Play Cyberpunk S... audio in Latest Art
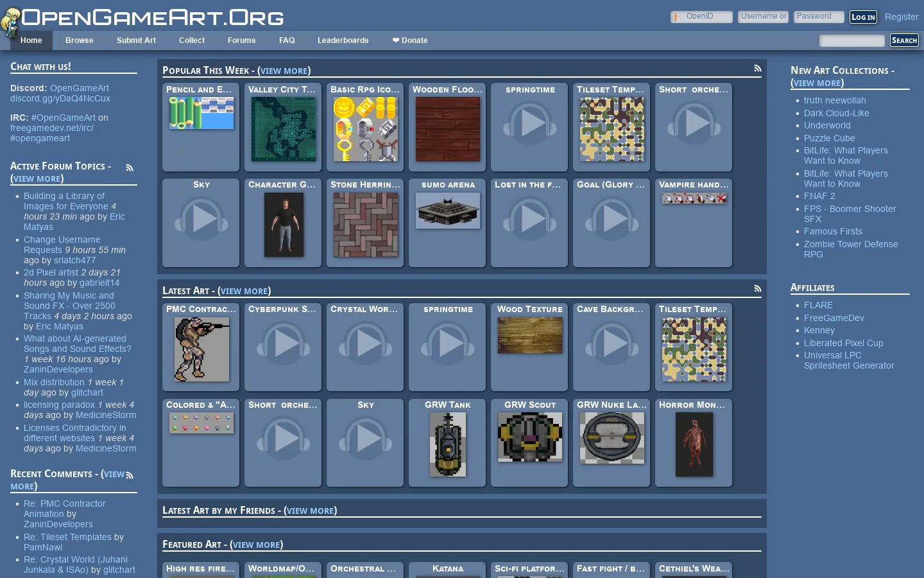924x578 pixels. tap(283, 343)
